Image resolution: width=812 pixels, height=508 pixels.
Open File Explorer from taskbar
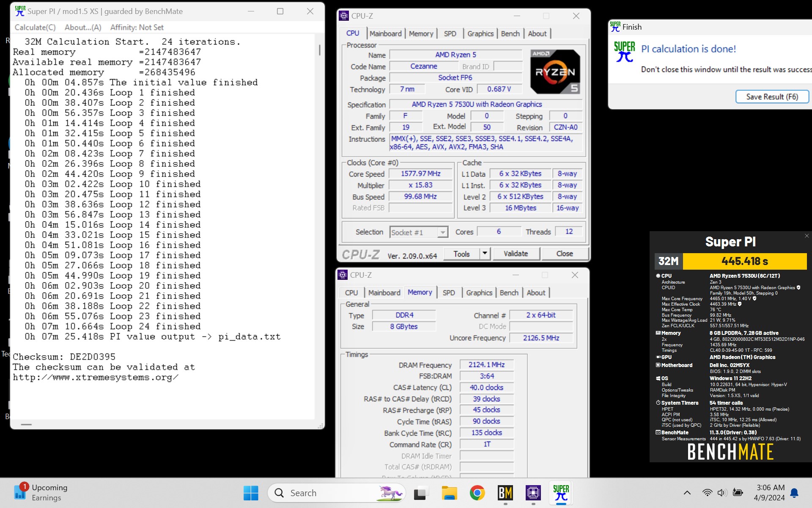[449, 493]
